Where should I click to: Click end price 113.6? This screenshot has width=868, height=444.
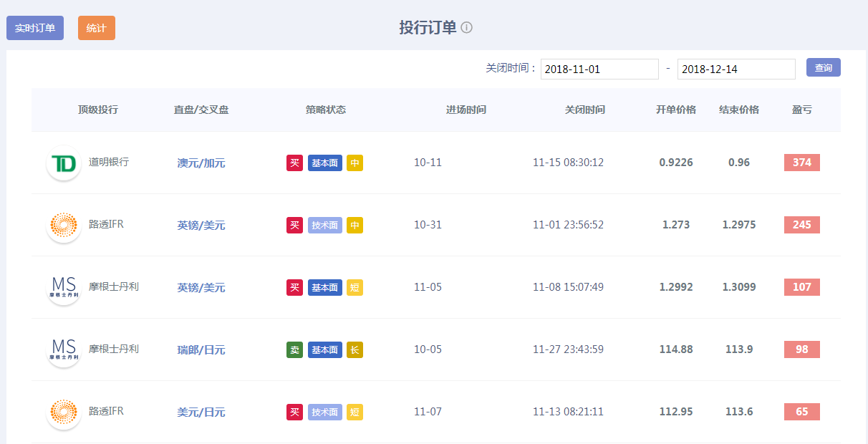pyautogui.click(x=739, y=412)
